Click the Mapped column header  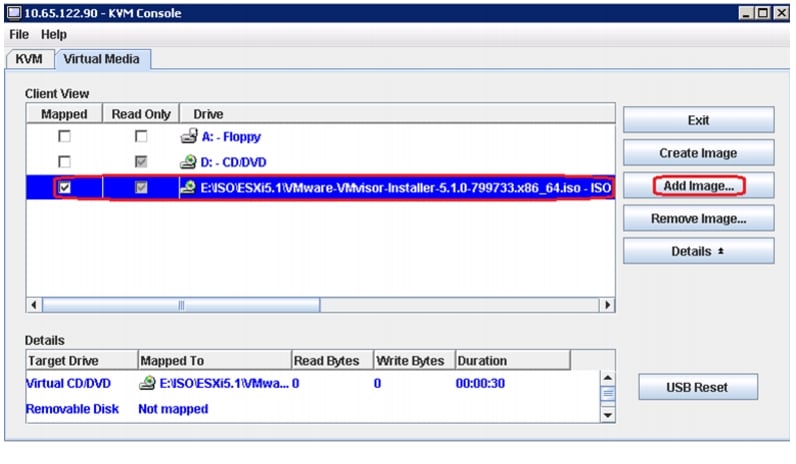coord(64,114)
